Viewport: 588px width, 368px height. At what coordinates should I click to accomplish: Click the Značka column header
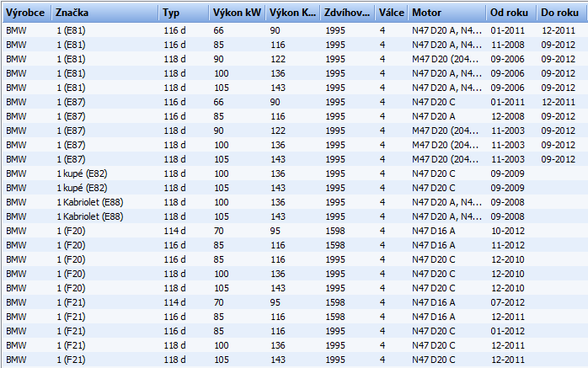[104, 13]
